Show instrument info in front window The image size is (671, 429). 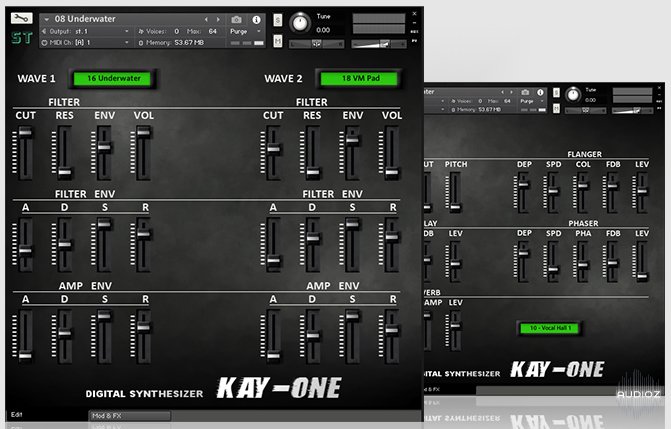tap(256, 20)
